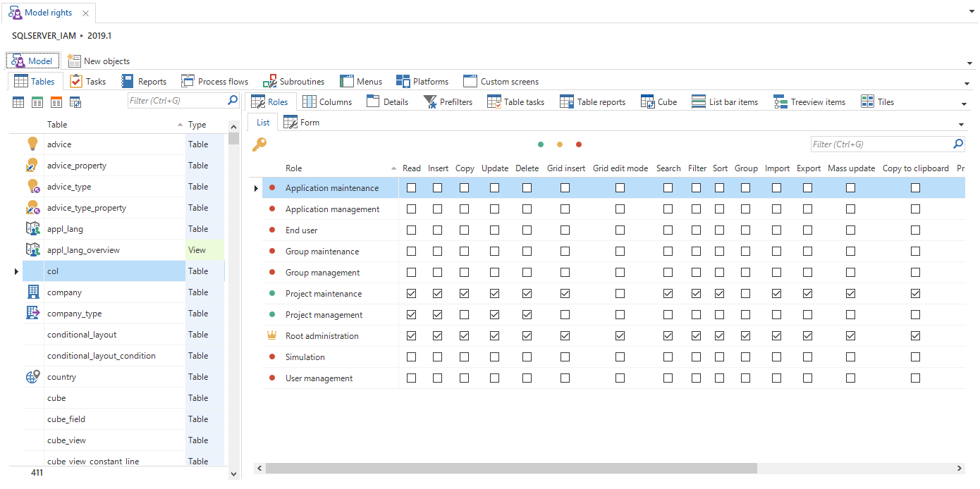This screenshot has width=980, height=489.
Task: Click the green status dot in legend
Action: (x=541, y=144)
